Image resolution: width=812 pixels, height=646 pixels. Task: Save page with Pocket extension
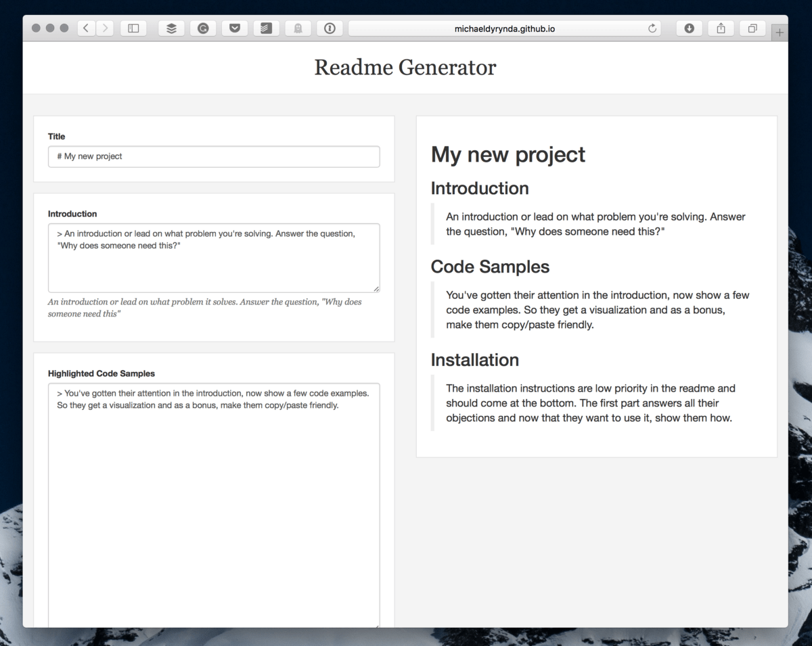(x=235, y=28)
